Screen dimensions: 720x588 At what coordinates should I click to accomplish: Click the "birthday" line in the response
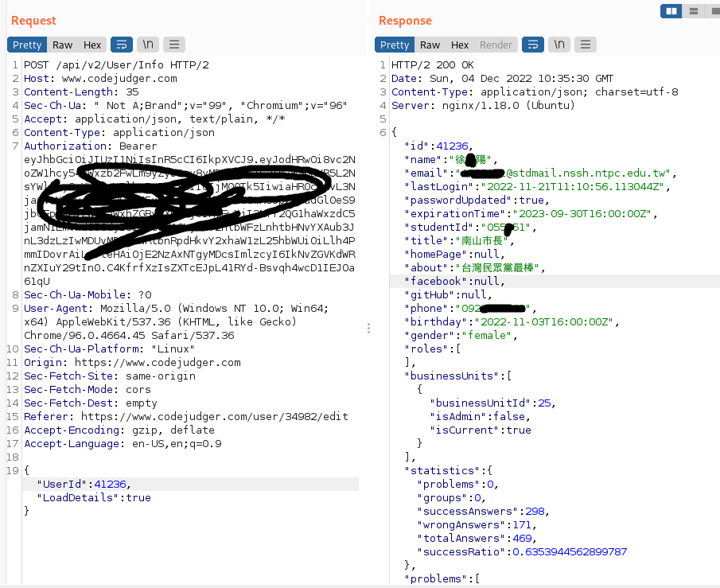(x=512, y=322)
